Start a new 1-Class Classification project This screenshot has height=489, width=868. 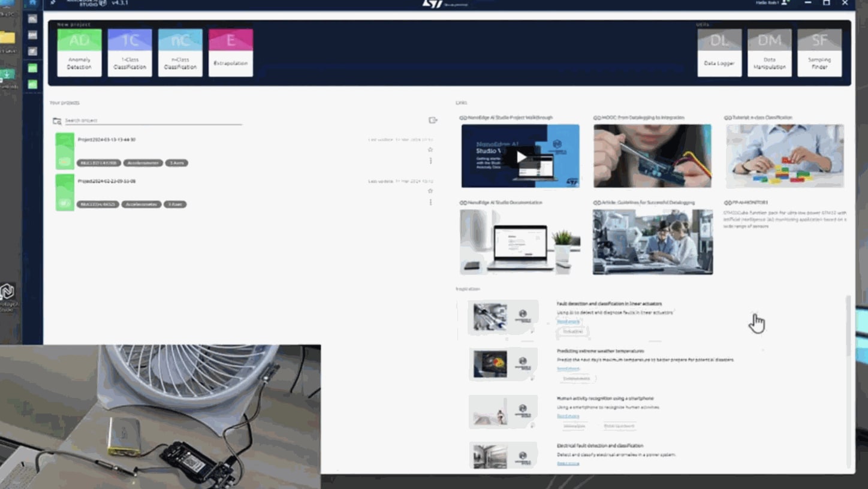click(129, 53)
